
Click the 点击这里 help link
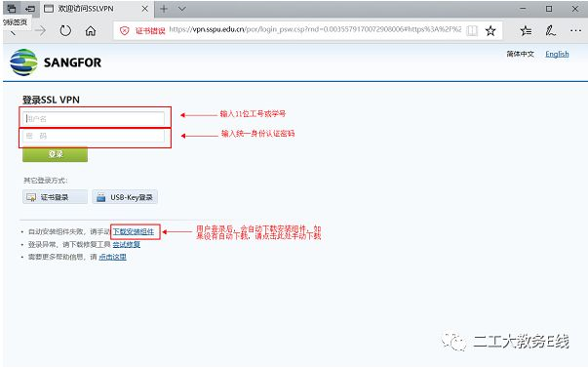point(112,257)
